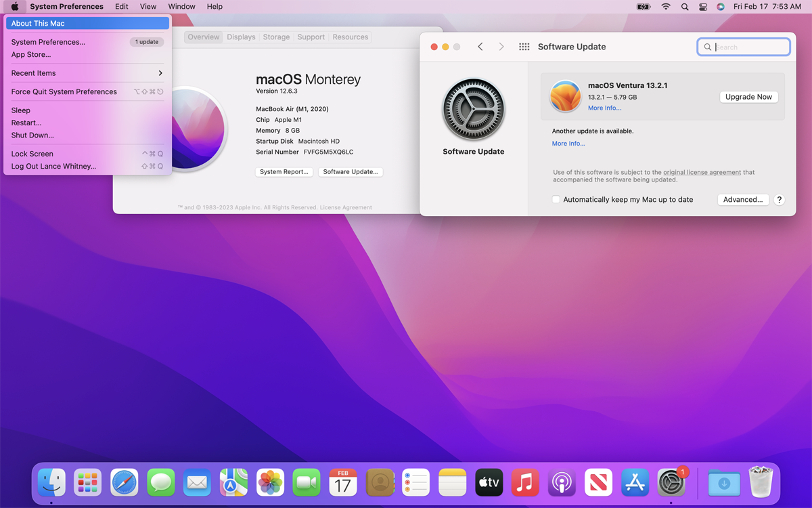
Task: Click the grid icon in Software Update toolbar
Action: 524,47
